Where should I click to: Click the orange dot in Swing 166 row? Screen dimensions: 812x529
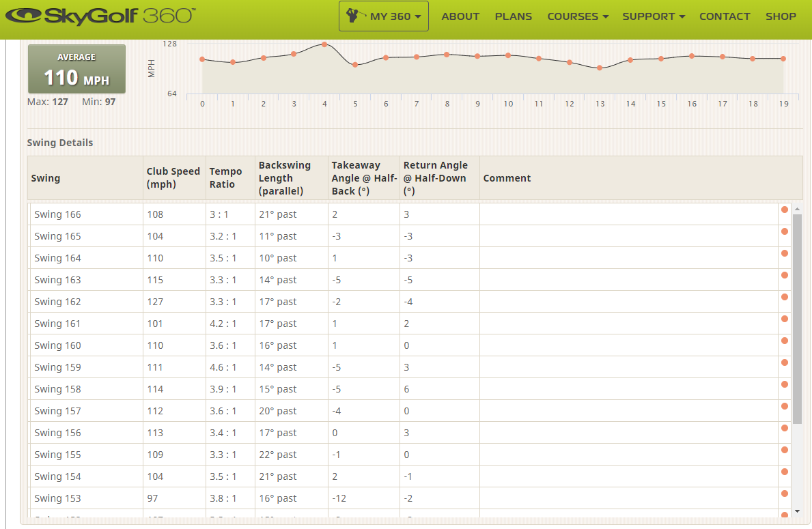pyautogui.click(x=785, y=210)
